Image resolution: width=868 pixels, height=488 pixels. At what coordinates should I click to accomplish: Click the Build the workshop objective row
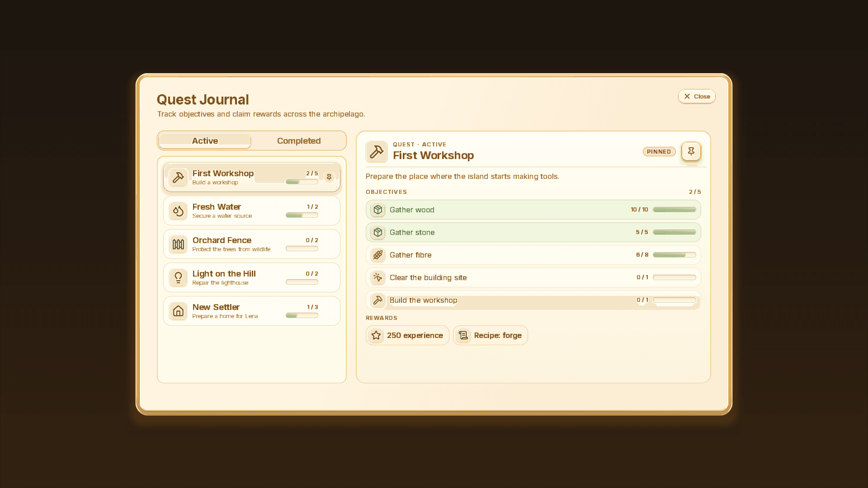pyautogui.click(x=533, y=300)
